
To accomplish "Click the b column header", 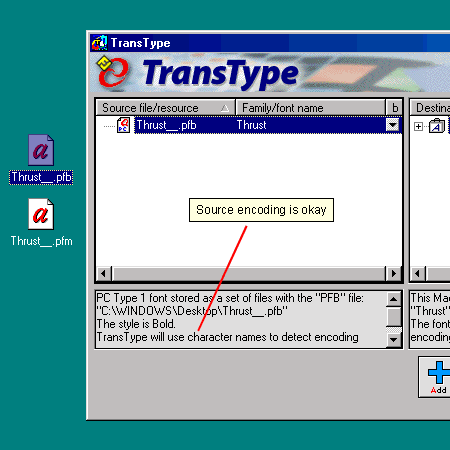I will click(394, 108).
